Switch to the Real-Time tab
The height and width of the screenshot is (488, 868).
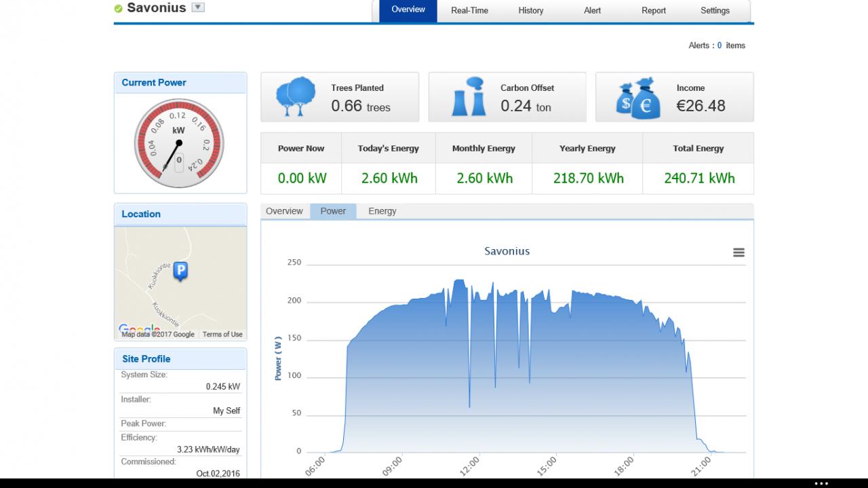tap(469, 11)
